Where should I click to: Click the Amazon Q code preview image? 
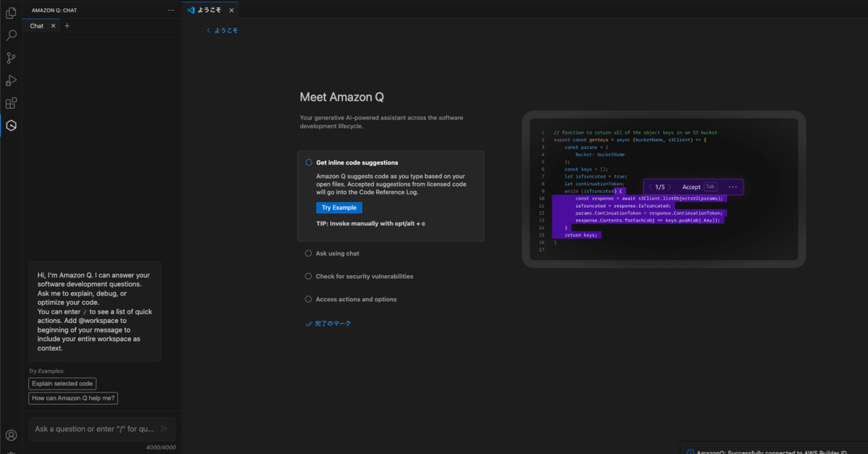click(664, 189)
